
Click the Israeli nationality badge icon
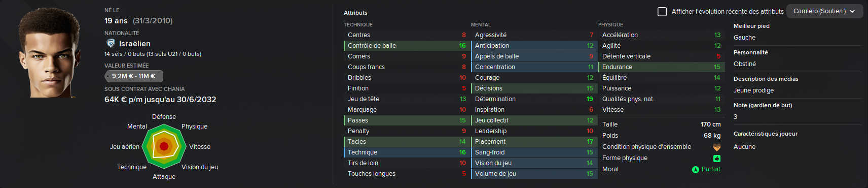pyautogui.click(x=111, y=44)
